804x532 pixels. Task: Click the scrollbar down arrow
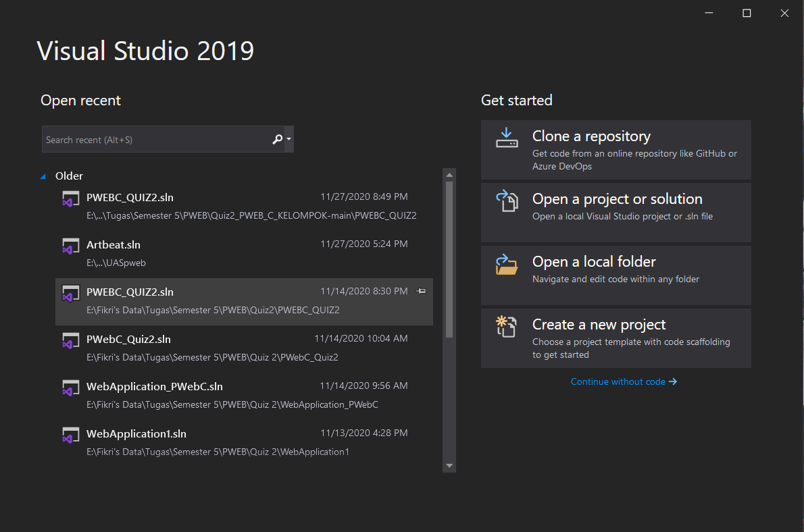(449, 466)
